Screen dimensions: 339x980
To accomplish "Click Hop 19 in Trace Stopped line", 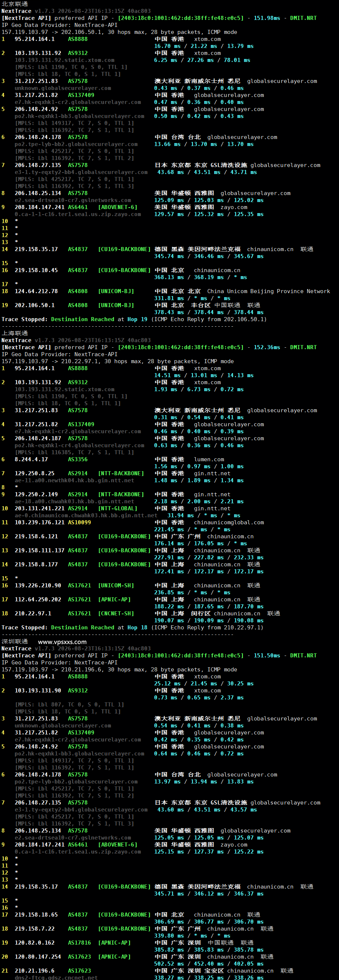I will point(137,319).
